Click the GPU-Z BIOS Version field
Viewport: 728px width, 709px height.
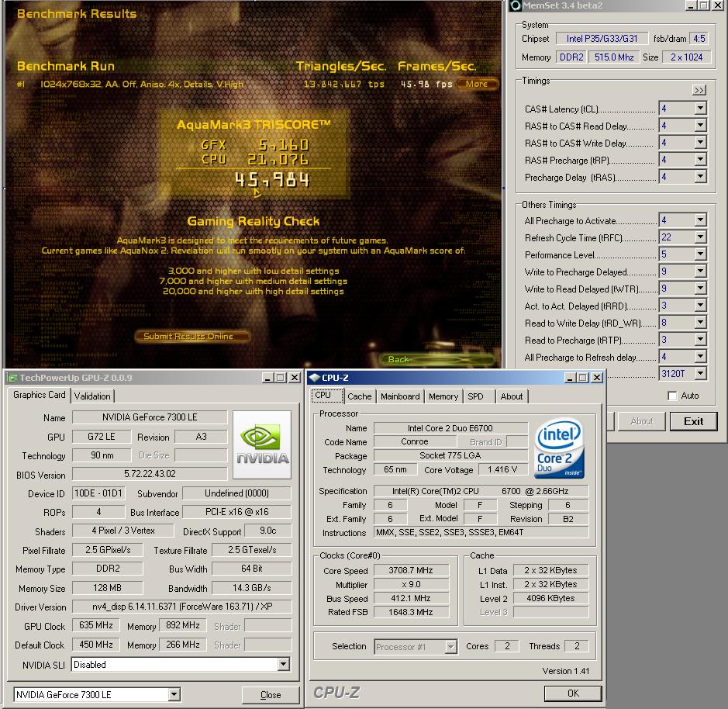click(x=150, y=474)
